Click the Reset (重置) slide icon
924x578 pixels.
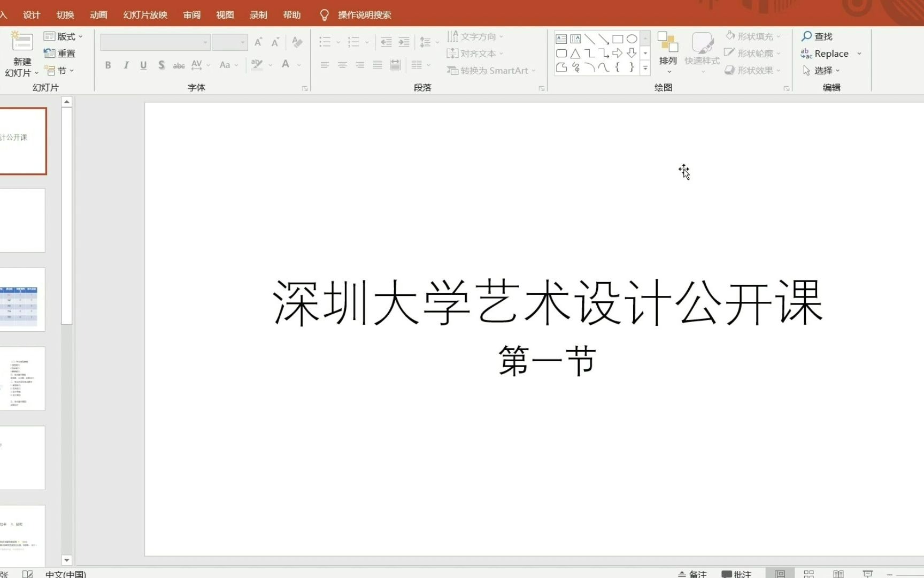pyautogui.click(x=59, y=54)
